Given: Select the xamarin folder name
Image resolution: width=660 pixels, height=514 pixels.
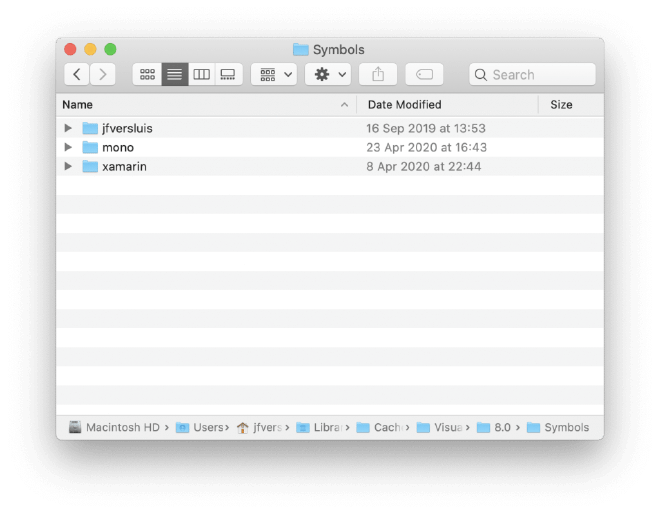Looking at the screenshot, I should tap(124, 167).
